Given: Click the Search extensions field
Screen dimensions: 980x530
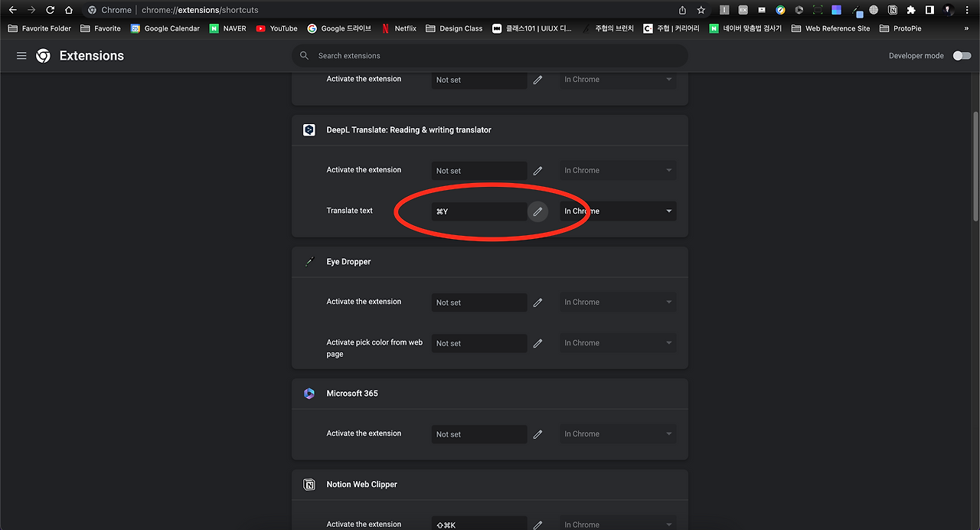Looking at the screenshot, I should pyautogui.click(x=490, y=56).
